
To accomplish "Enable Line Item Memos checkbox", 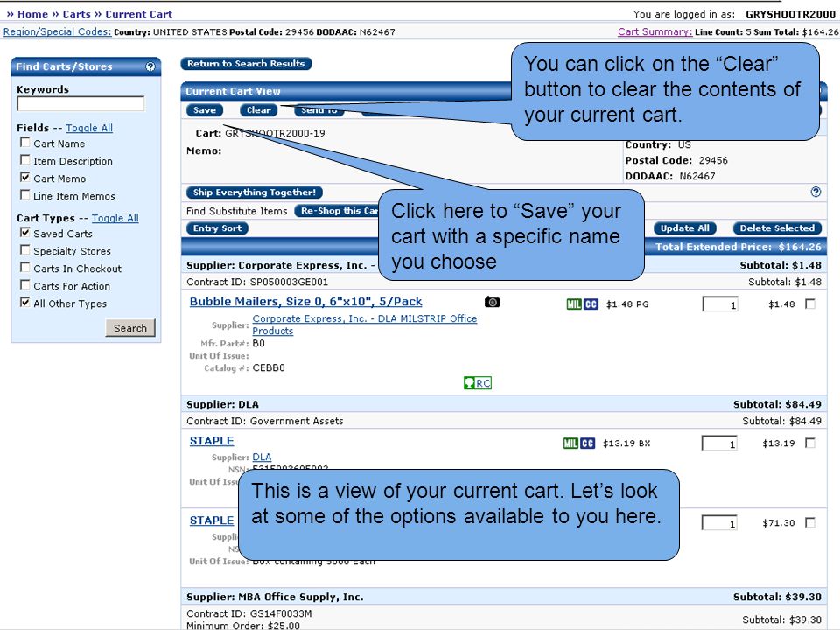I will tap(24, 194).
